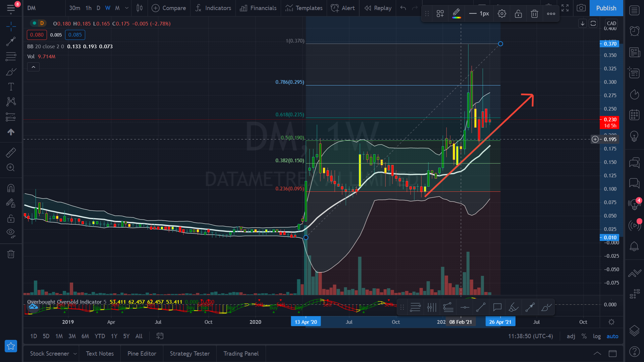Viewport: 644px width, 362px height.
Task: Select the text annotation tool
Action: pos(11,86)
